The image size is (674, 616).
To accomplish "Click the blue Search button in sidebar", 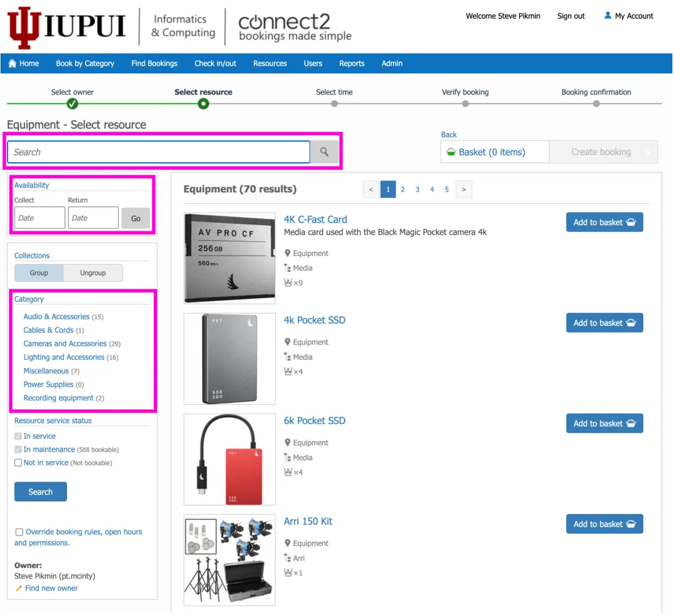I will pos(40,492).
